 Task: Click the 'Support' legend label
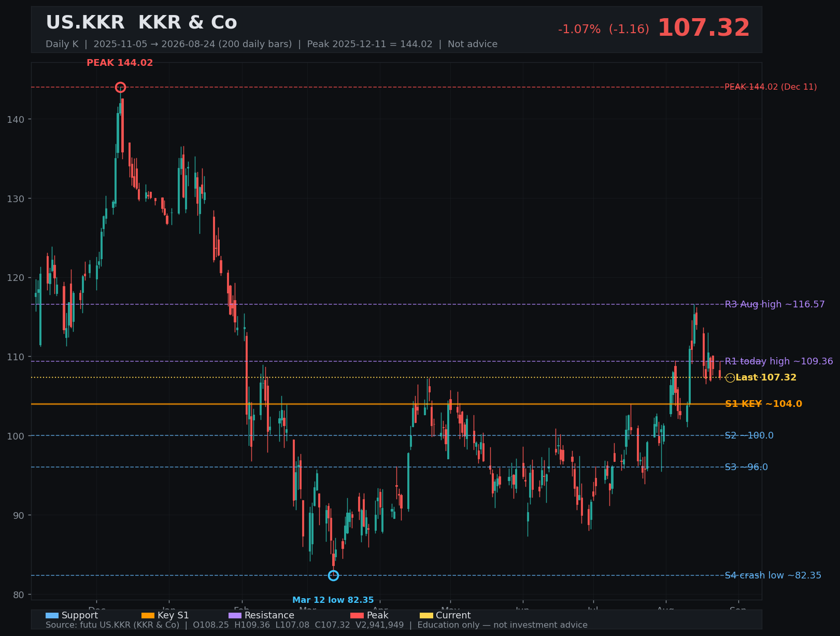(x=80, y=615)
